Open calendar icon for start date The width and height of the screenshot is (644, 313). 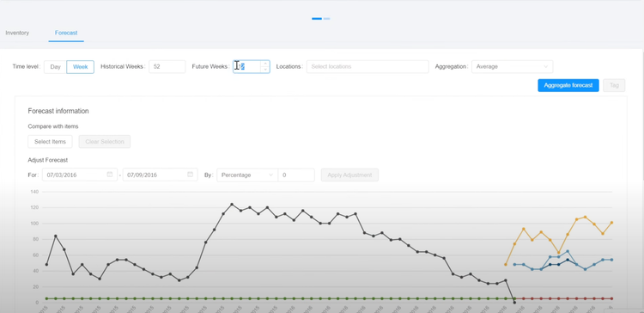(x=110, y=175)
